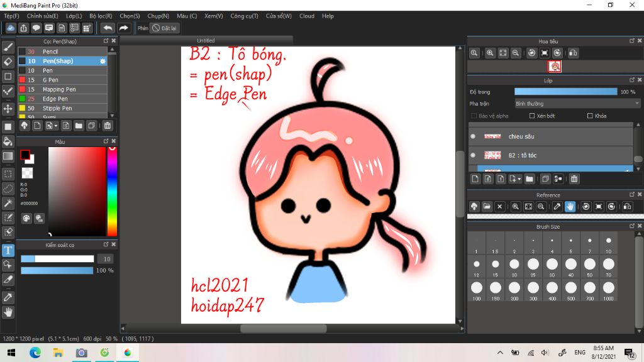Screen dimensions: 644x362
Task: Expand add-brush dropdown arrow in brush panel
Action: tap(56, 126)
